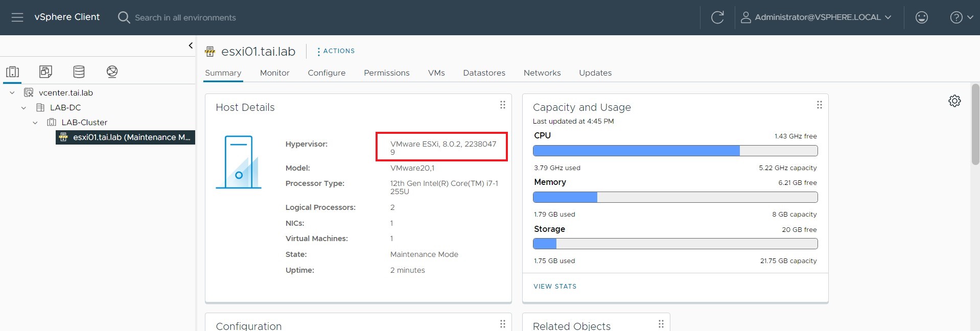This screenshot has width=980, height=331.
Task: Open the Datastores tab
Action: click(484, 73)
